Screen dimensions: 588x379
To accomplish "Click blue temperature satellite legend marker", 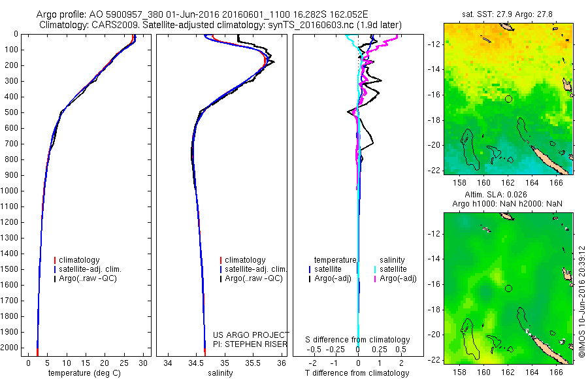I will [310, 269].
